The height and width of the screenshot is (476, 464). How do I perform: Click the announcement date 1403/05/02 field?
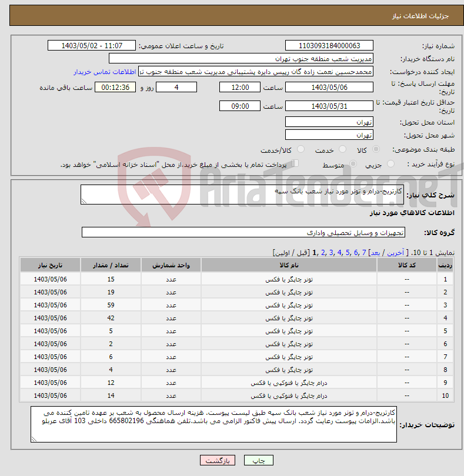(92, 45)
